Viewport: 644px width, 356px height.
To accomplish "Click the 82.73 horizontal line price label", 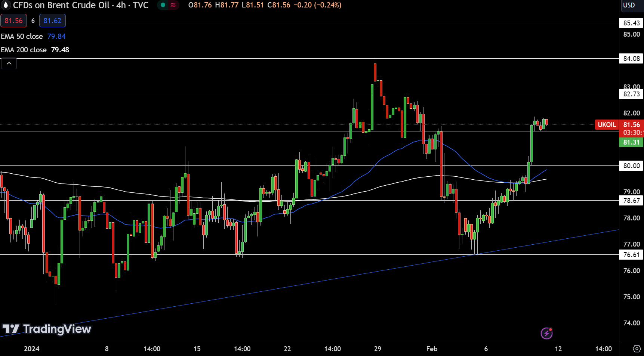I will click(631, 94).
